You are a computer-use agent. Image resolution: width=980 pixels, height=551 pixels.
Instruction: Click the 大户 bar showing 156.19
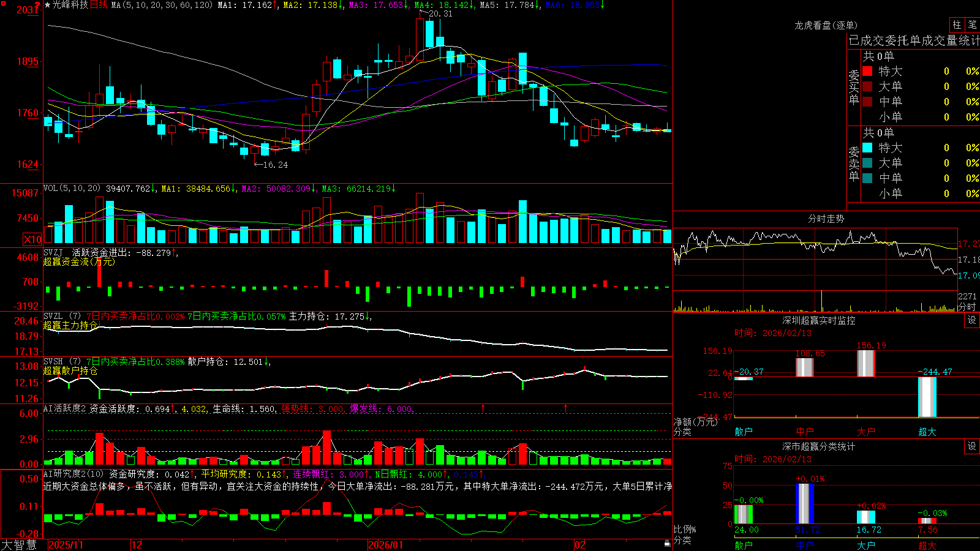coord(865,364)
